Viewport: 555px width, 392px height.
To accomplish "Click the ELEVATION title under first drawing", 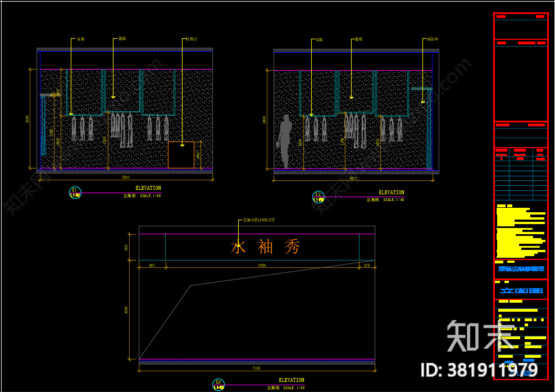I will [148, 188].
